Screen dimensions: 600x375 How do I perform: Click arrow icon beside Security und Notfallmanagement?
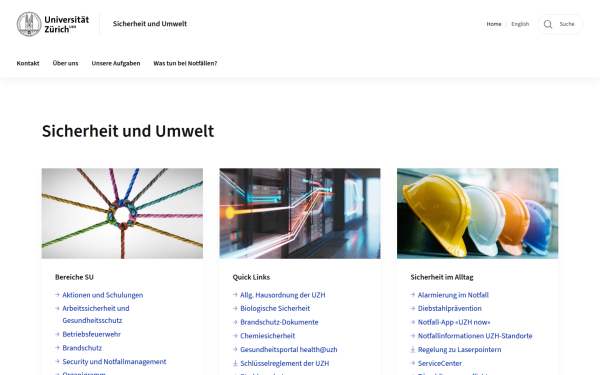tap(57, 361)
